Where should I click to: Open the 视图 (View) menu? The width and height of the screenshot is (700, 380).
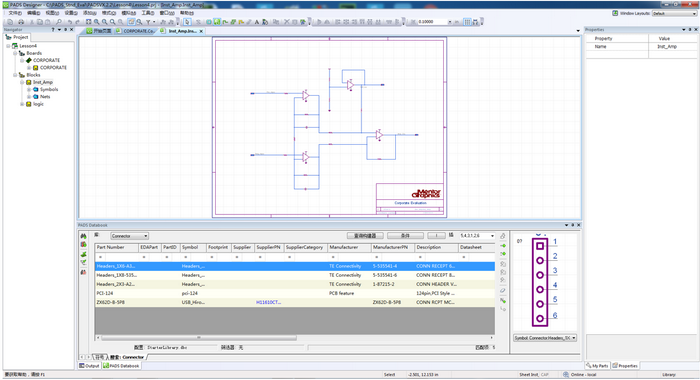point(52,13)
